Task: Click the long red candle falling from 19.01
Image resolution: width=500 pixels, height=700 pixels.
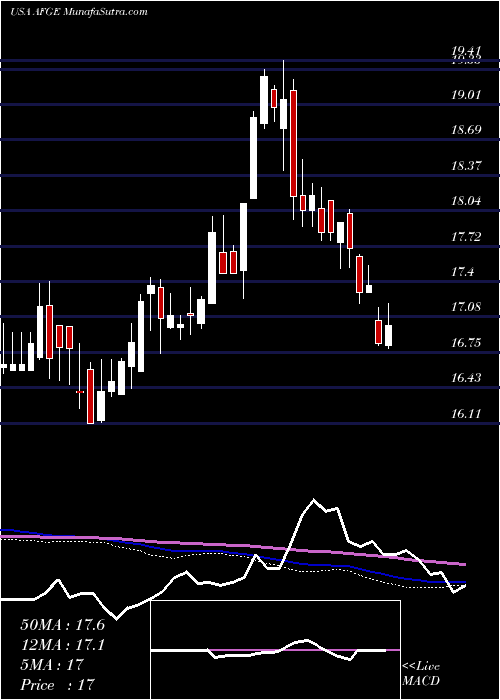Action: [x=293, y=143]
